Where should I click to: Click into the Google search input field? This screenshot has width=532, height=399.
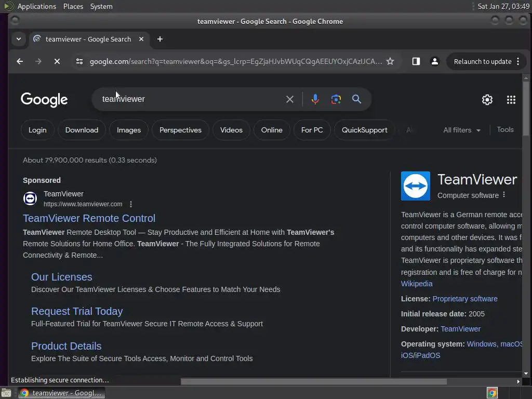pos(192,99)
